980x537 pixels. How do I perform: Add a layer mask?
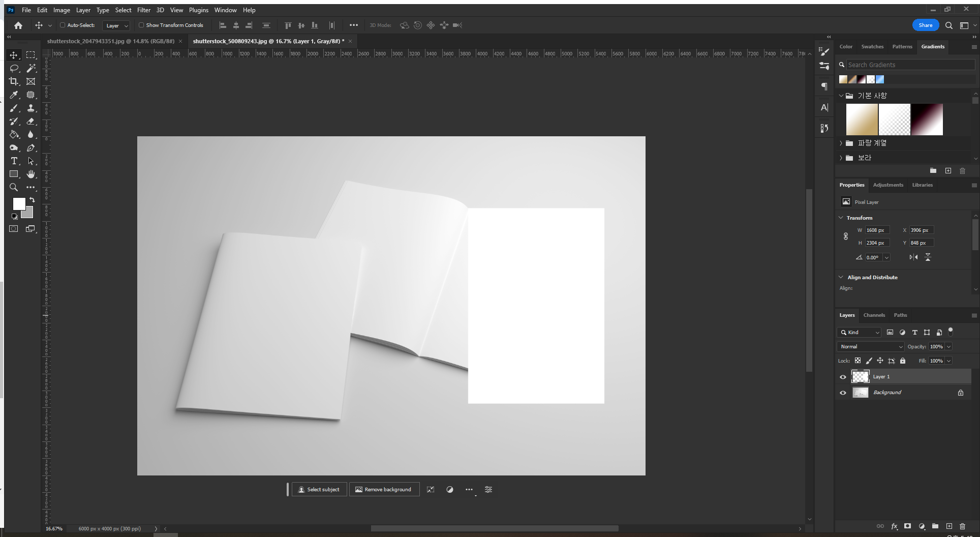click(x=908, y=526)
